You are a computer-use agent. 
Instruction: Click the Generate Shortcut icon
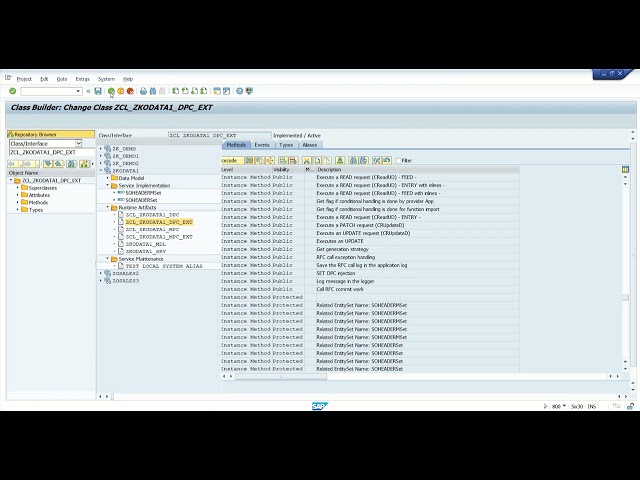227,91
